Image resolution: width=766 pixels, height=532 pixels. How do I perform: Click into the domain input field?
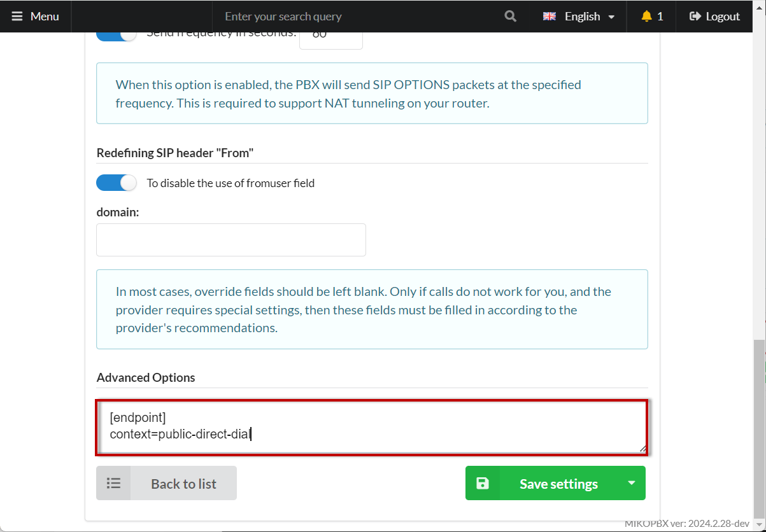(231, 240)
